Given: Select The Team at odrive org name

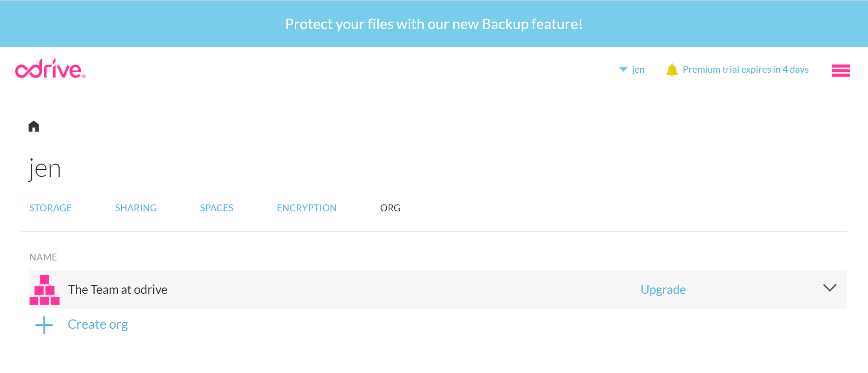Looking at the screenshot, I should click(118, 289).
